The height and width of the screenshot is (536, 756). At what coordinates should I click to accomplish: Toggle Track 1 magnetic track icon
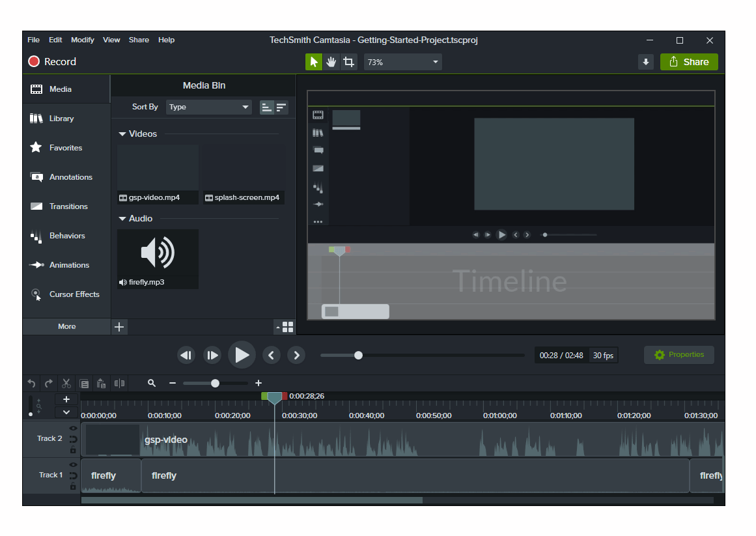point(73,475)
